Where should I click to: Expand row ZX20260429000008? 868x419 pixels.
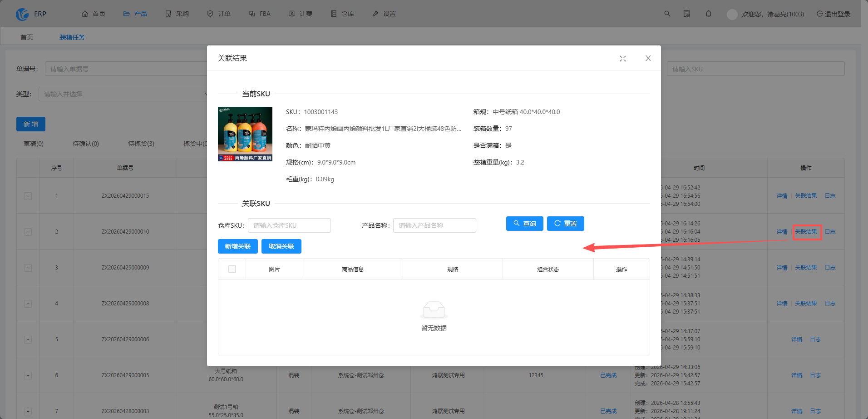(28, 304)
